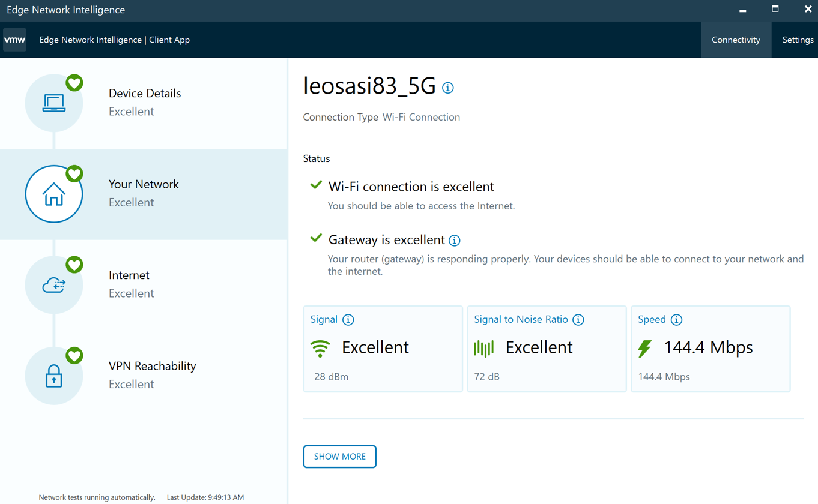Select the Internet section label
This screenshot has width=818, height=504.
(129, 275)
